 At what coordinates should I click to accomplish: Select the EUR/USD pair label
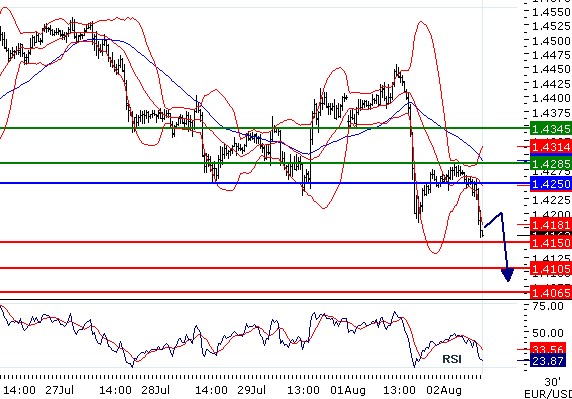pyautogui.click(x=548, y=394)
